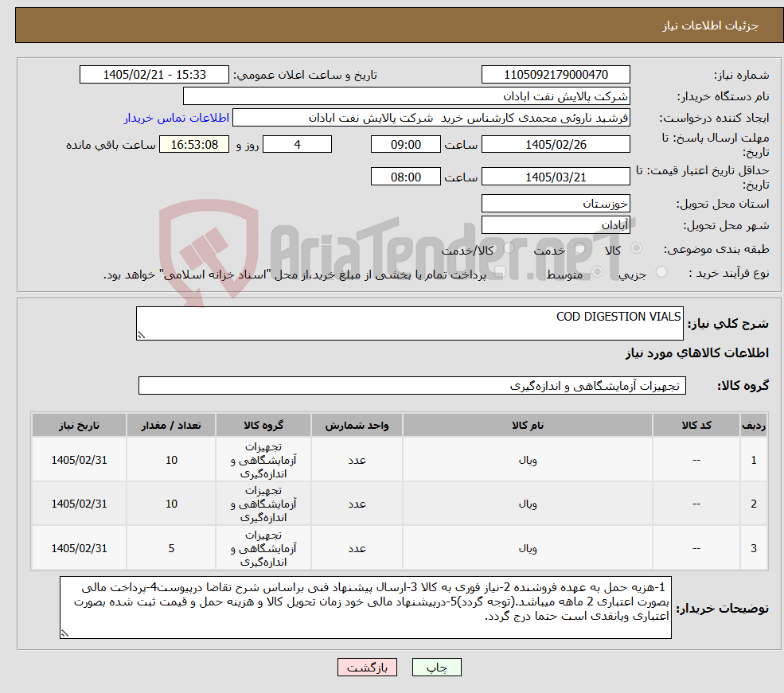The width and height of the screenshot is (784, 693).
Task: Click the quantity 10 in row 2
Action: click(x=171, y=504)
